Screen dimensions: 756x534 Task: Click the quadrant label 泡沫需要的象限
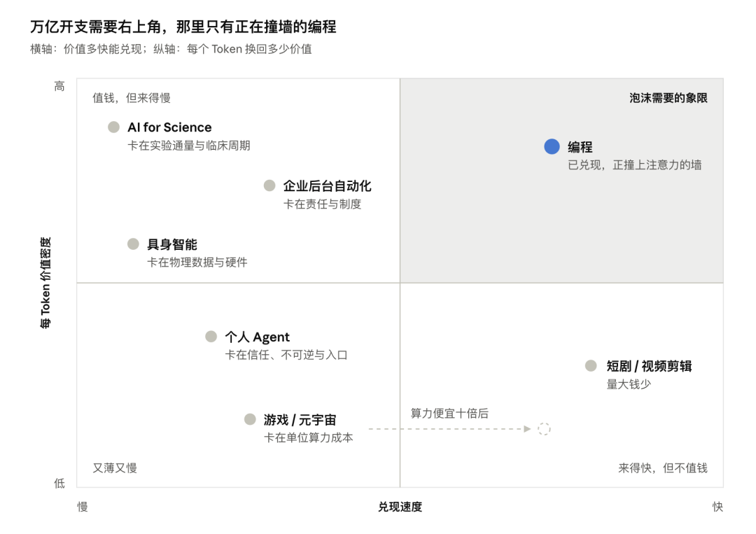point(668,98)
